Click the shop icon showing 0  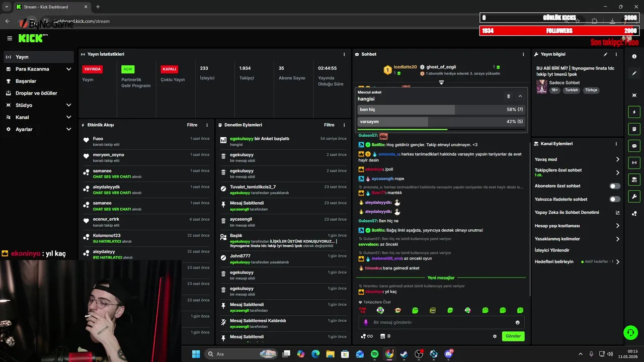385,336
